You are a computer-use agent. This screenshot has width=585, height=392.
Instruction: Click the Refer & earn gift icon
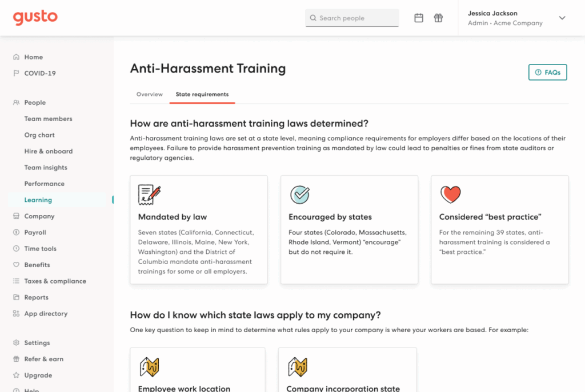pyautogui.click(x=16, y=359)
